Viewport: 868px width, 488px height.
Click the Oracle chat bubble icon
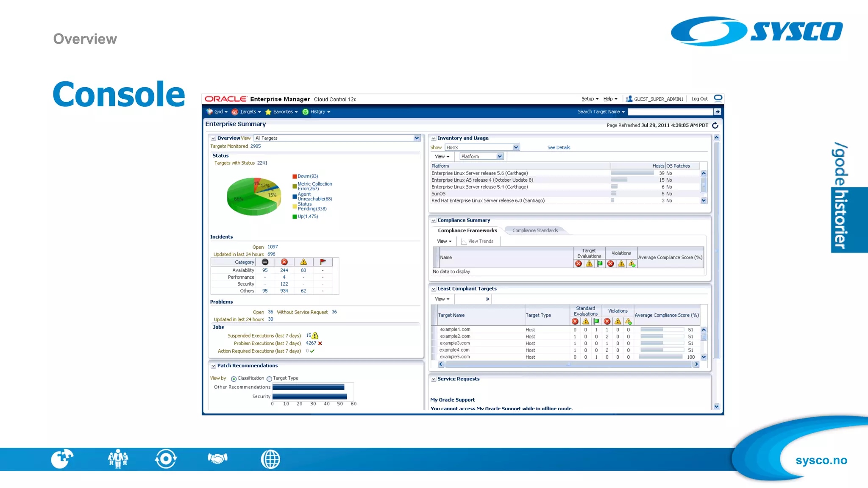[718, 98]
